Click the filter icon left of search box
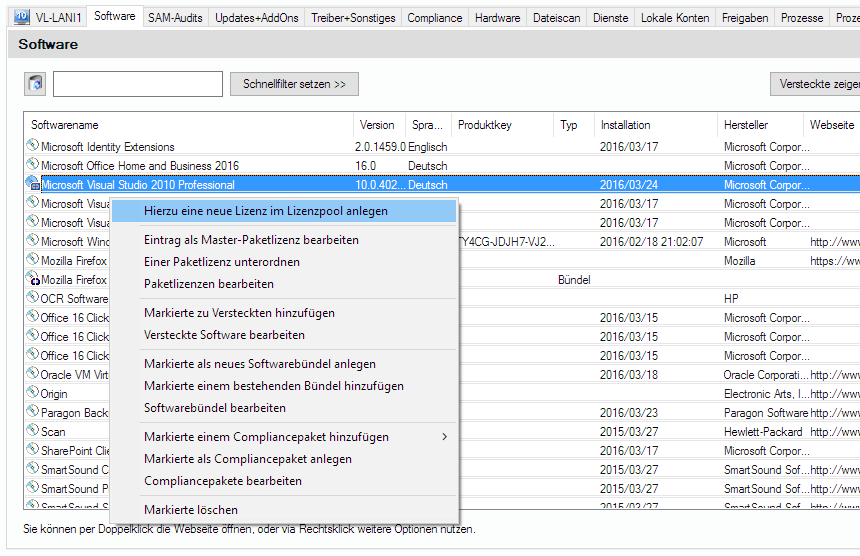860x556 pixels. click(35, 84)
